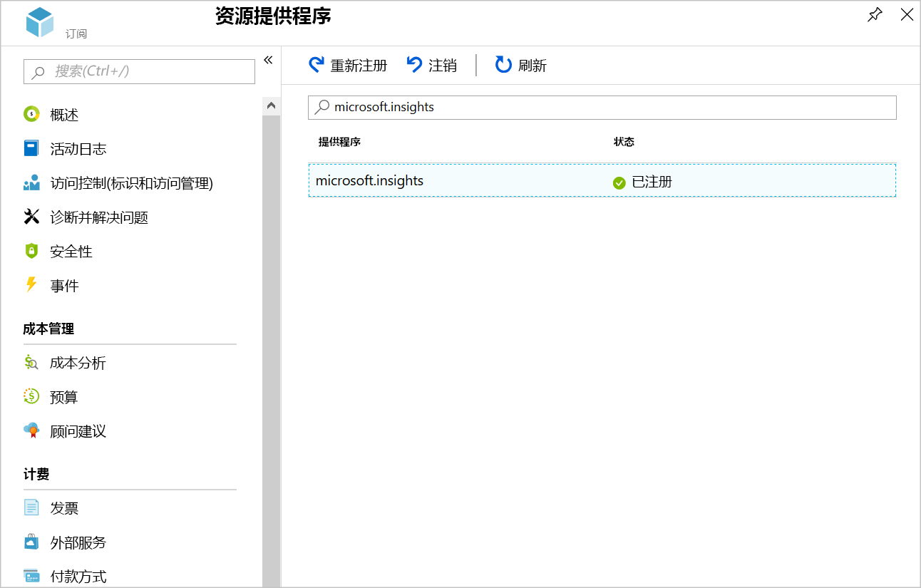Click the 已注册 status text
This screenshot has width=921, height=588.
(652, 182)
